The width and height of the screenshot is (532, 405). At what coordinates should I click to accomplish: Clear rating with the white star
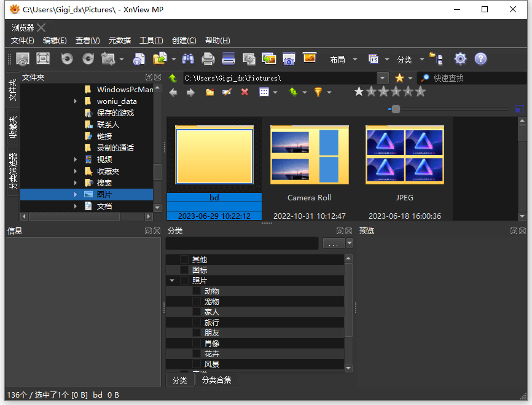point(359,92)
